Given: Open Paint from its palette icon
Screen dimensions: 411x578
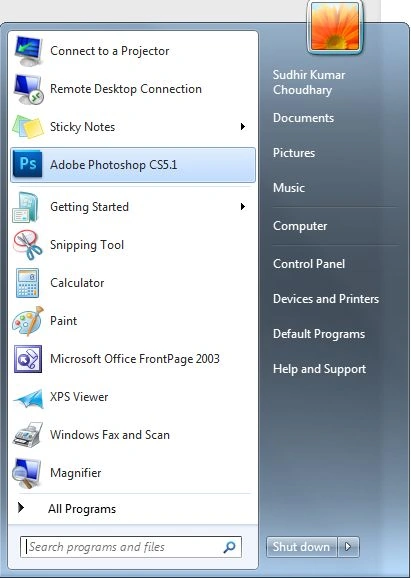Looking at the screenshot, I should point(28,321).
